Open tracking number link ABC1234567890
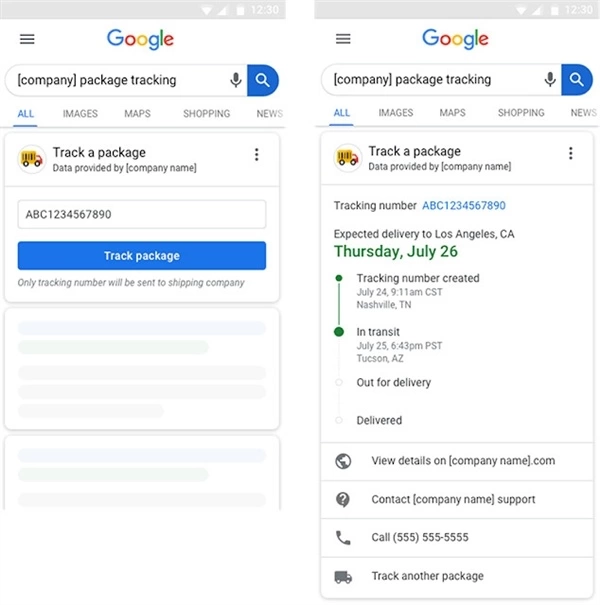 [463, 206]
